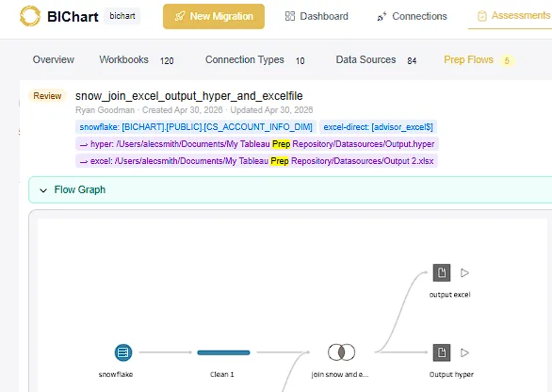Switch to the Overview tab
Image resolution: width=552 pixels, height=392 pixels.
coord(54,59)
